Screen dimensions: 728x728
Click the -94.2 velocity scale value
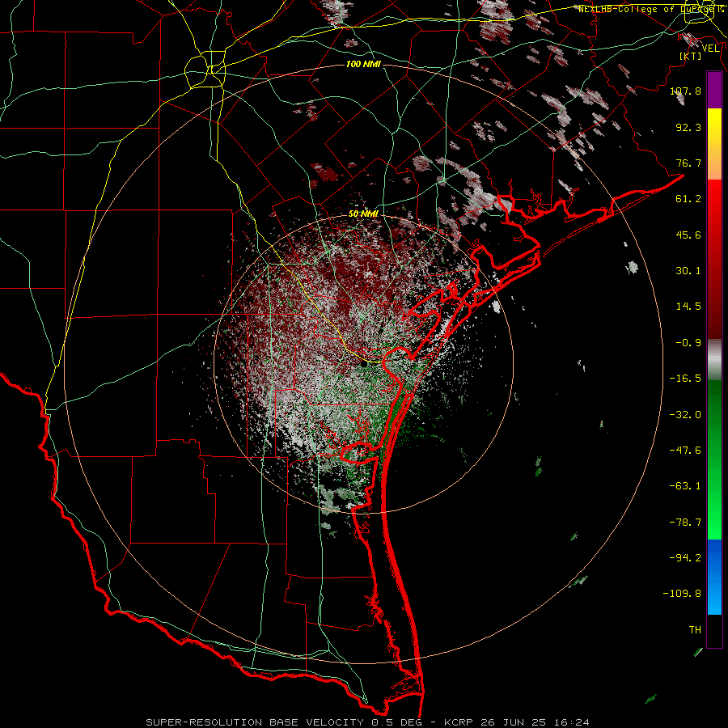click(685, 557)
